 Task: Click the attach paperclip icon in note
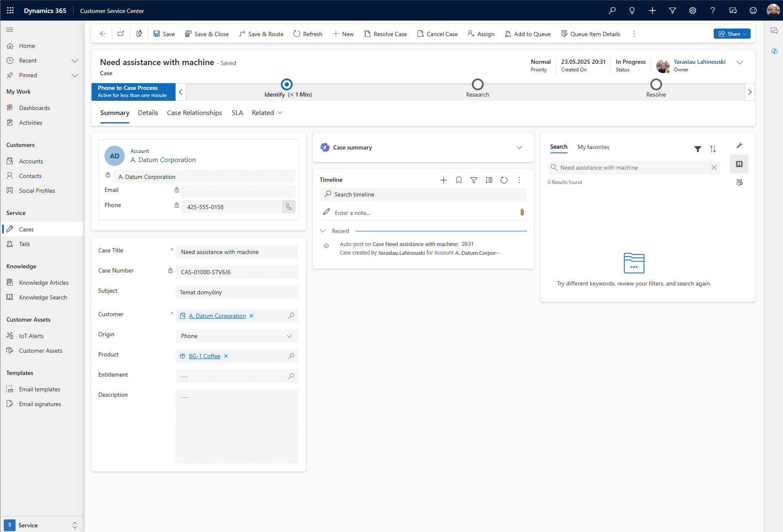522,212
